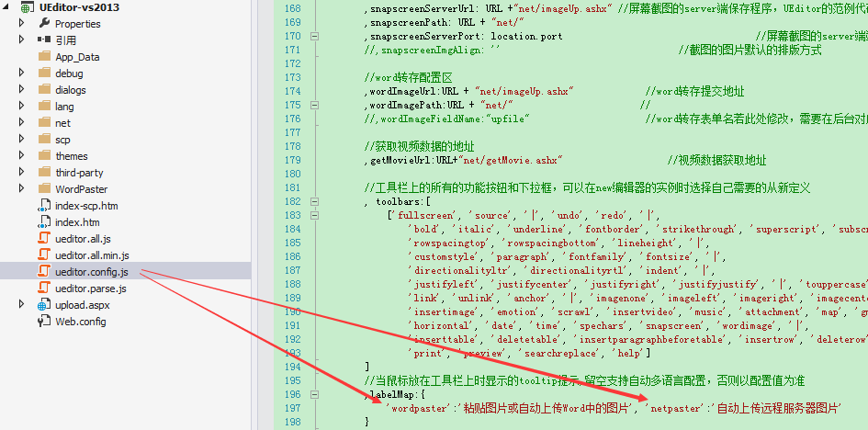
Task: Click the lang folder icon
Action: (x=44, y=107)
